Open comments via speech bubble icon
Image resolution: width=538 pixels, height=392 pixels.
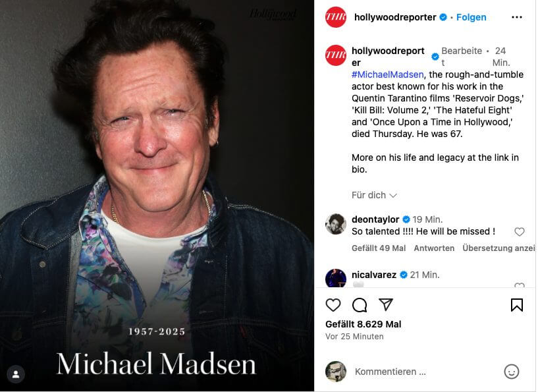tap(360, 305)
